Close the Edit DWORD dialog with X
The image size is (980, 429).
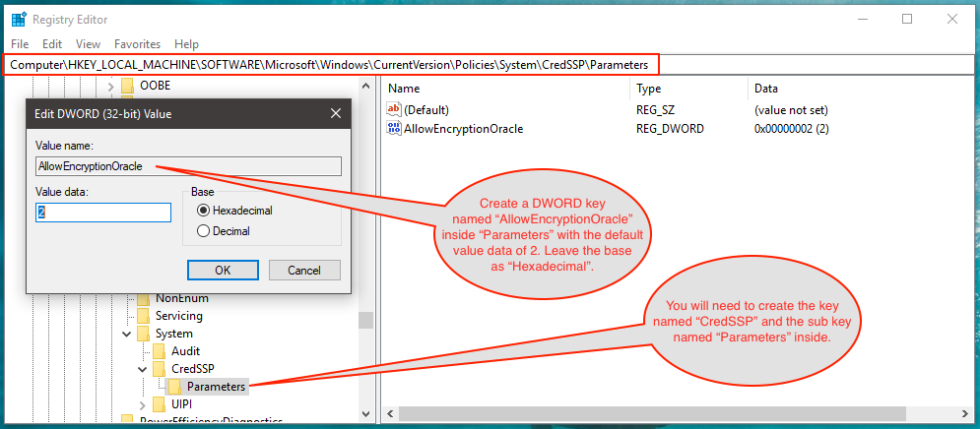[336, 114]
